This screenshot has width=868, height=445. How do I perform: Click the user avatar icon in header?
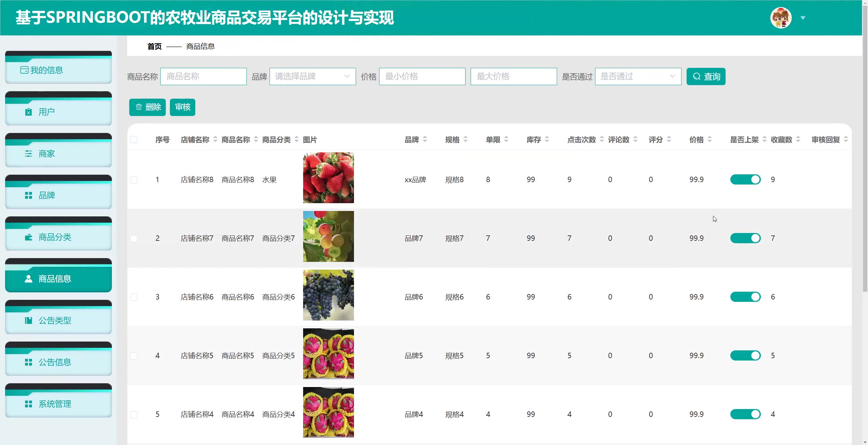(781, 18)
